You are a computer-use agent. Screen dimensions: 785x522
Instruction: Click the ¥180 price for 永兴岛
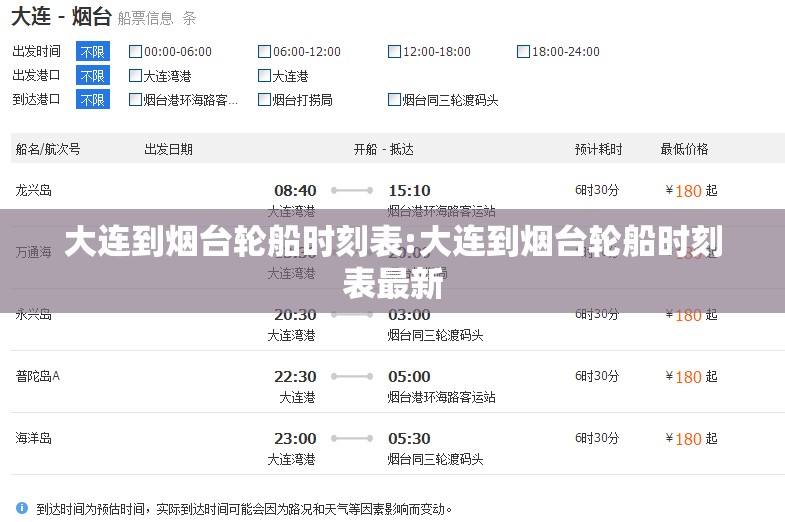[x=683, y=315]
